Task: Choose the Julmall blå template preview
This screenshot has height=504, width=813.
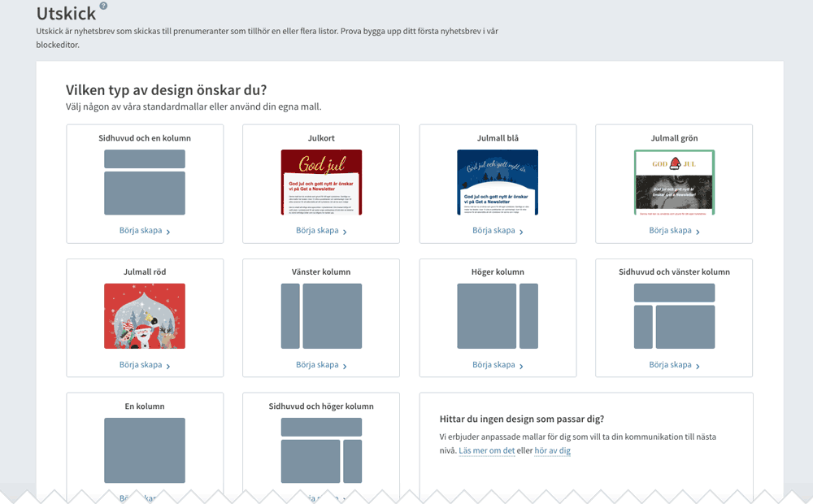Action: coord(498,182)
